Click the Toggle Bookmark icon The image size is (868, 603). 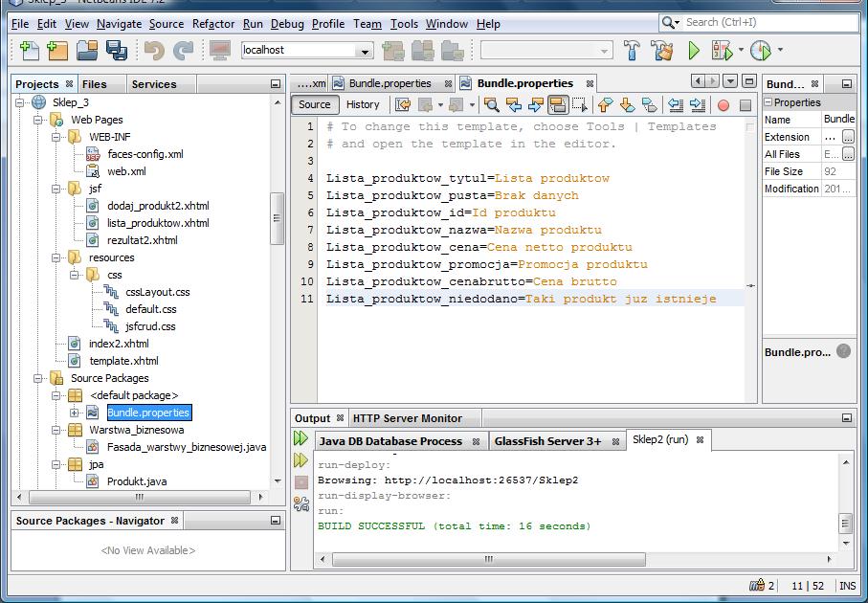pos(650,104)
